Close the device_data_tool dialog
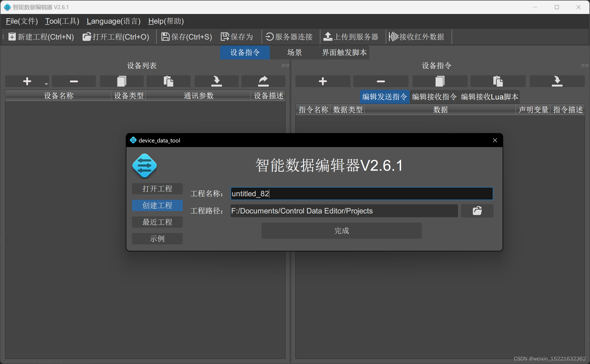Image resolution: width=590 pixels, height=364 pixels. pyautogui.click(x=495, y=140)
